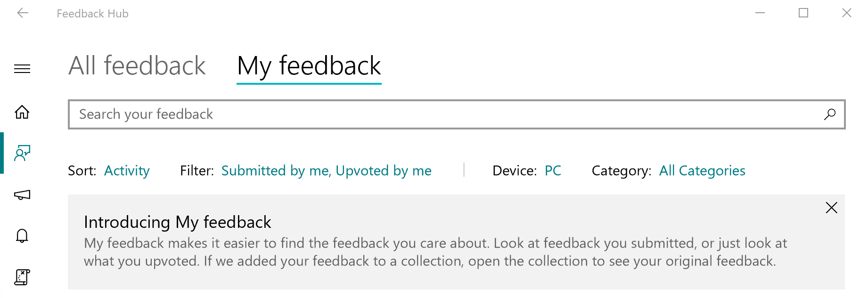868x298 pixels.
Task: Expand the Filter Submitted by me dropdown
Action: point(326,170)
